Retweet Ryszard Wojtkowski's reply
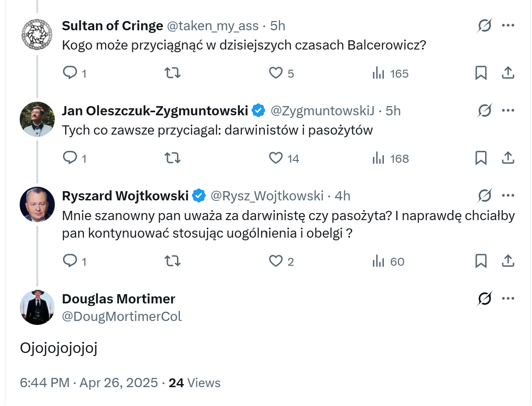532x406 pixels. pyautogui.click(x=172, y=261)
